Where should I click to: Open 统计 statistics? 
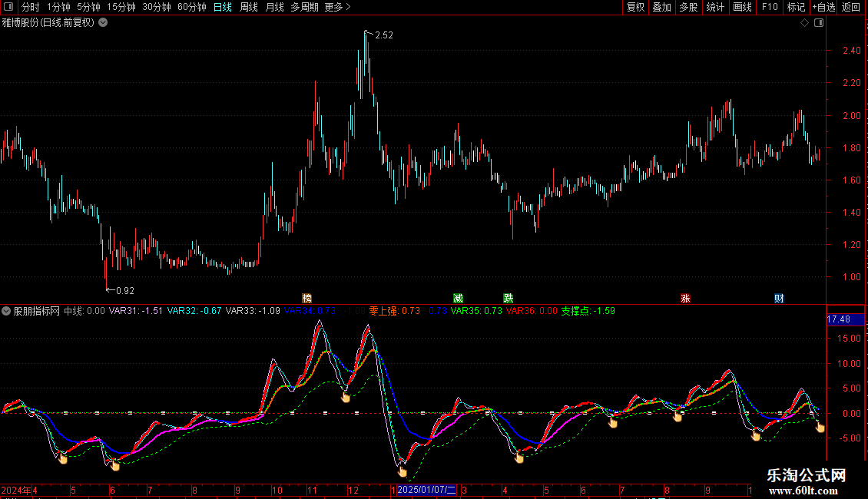click(715, 7)
